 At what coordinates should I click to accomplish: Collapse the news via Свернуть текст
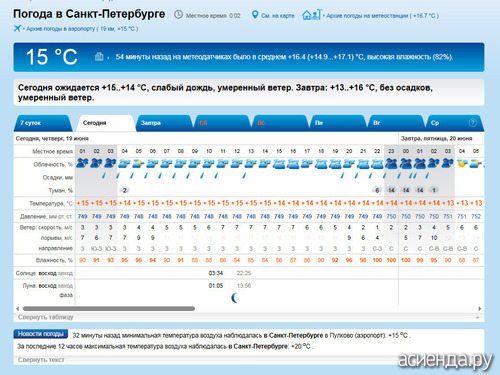[41, 360]
